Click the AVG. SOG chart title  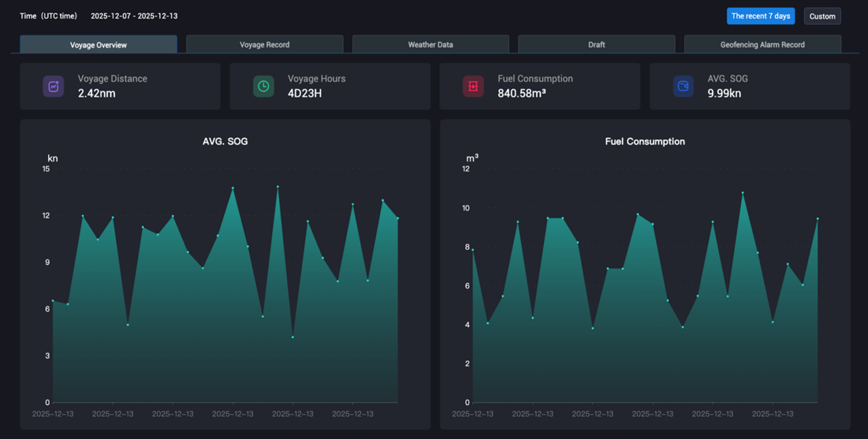(x=225, y=142)
